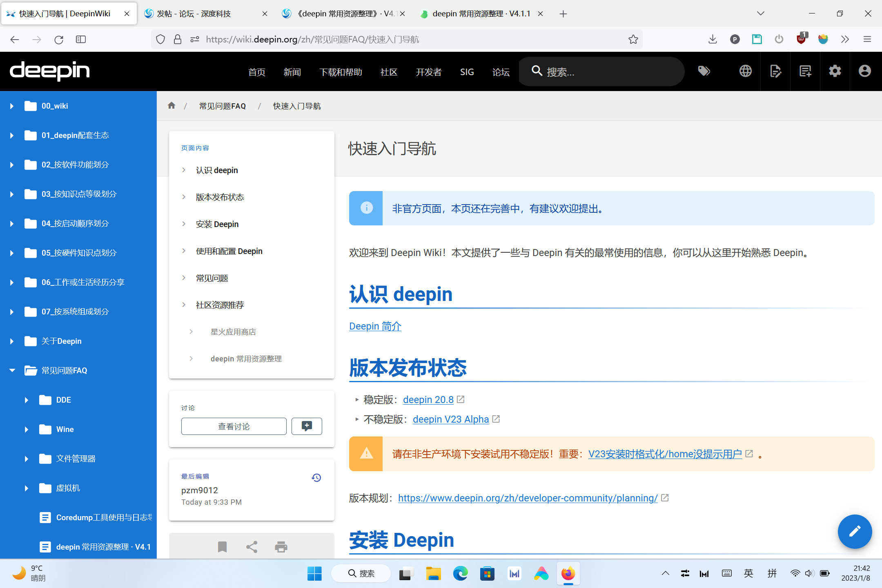
Task: Add a comment using the new comment icon
Action: point(307,426)
